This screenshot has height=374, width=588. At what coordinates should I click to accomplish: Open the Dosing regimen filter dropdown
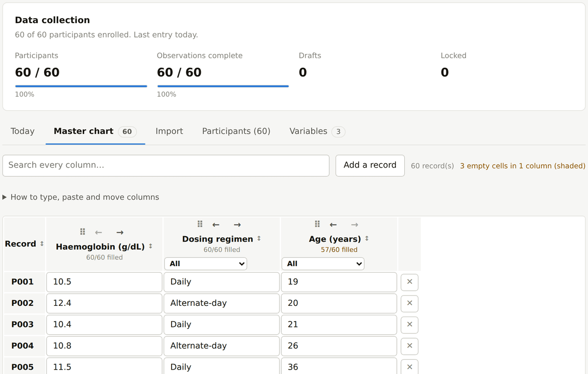click(206, 264)
